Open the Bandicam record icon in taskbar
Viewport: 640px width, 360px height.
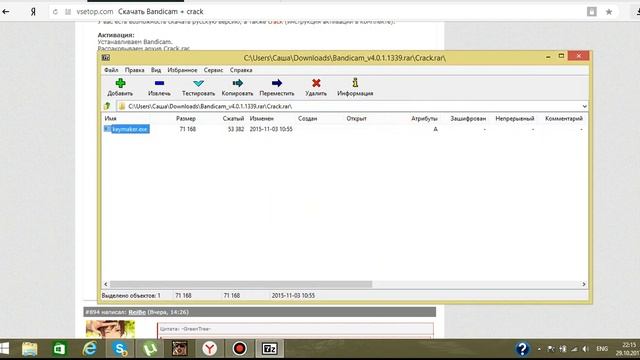pos(240,349)
